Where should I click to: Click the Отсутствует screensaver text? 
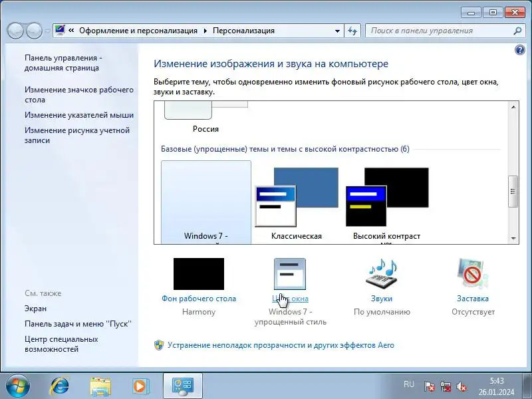pos(473,312)
